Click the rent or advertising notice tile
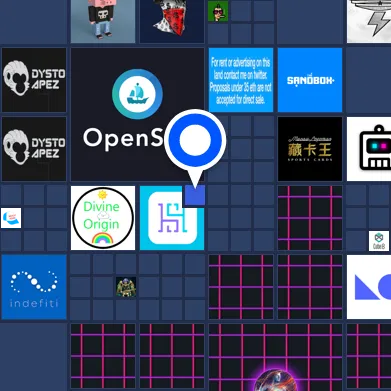Image resolution: width=391 pixels, height=391 pixels. (241, 80)
